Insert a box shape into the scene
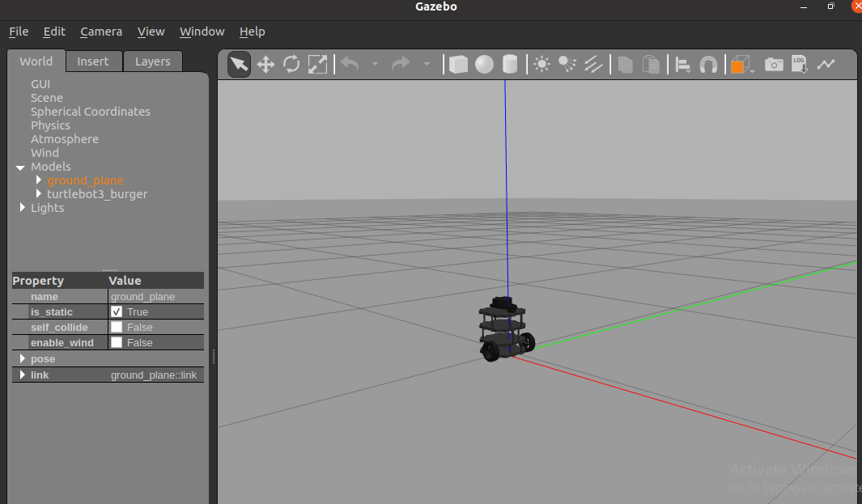 (458, 65)
